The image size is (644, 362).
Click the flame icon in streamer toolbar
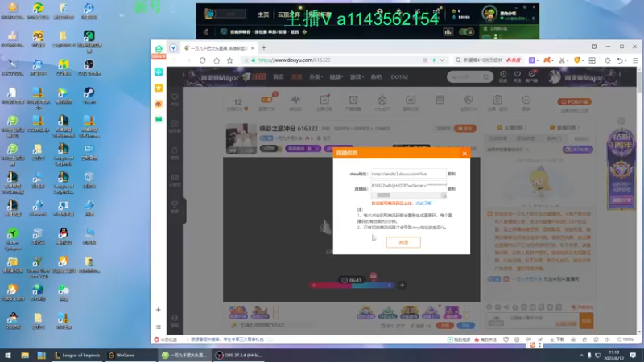click(382, 100)
